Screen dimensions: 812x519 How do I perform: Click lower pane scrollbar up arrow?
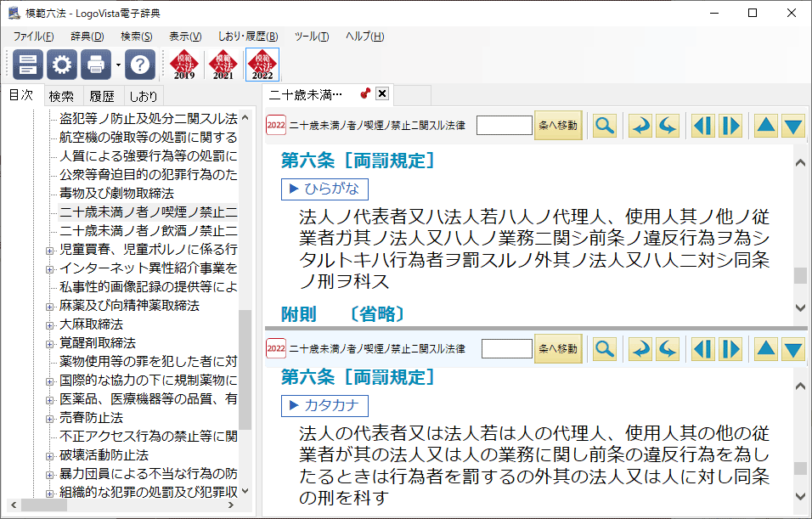point(800,386)
